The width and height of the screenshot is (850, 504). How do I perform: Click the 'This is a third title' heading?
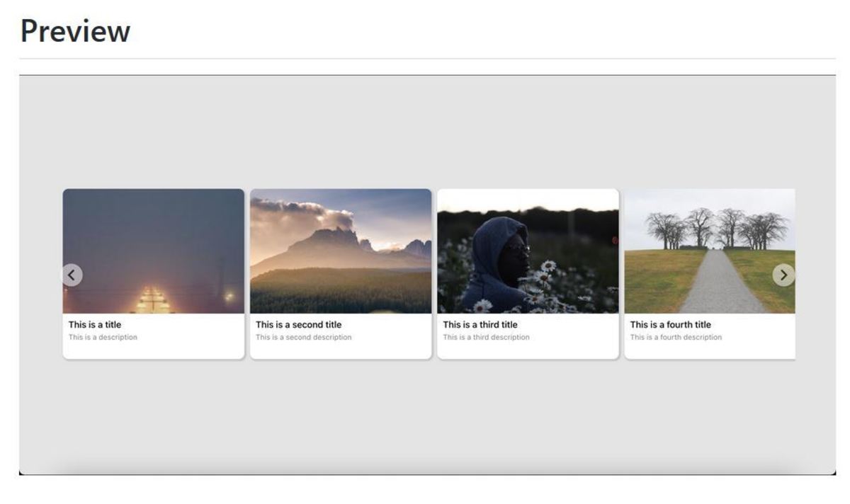pos(480,325)
